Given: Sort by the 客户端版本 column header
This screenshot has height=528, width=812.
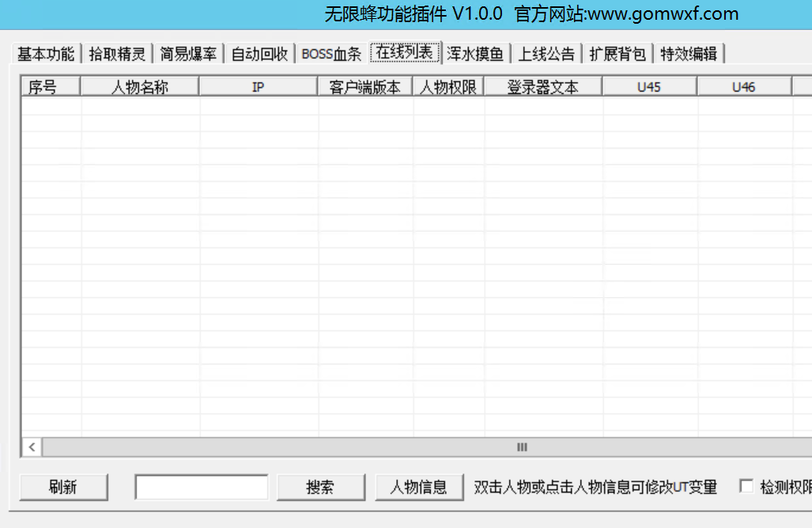Looking at the screenshot, I should (x=365, y=87).
